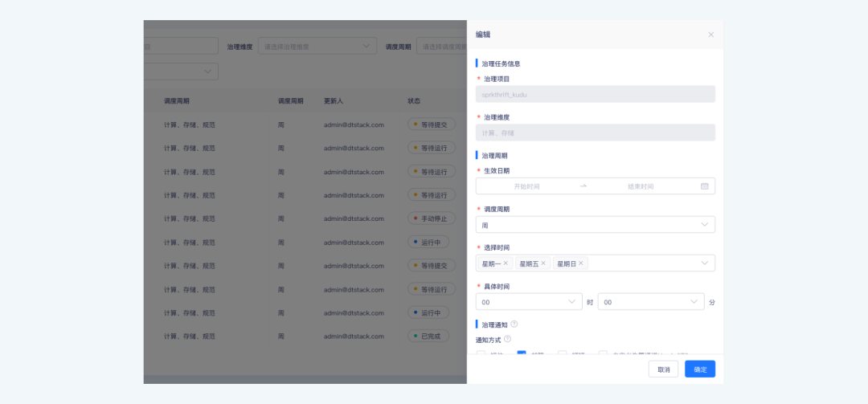Image resolution: width=868 pixels, height=404 pixels.
Task: Click the help icon beside 通知方式
Action: (x=507, y=339)
